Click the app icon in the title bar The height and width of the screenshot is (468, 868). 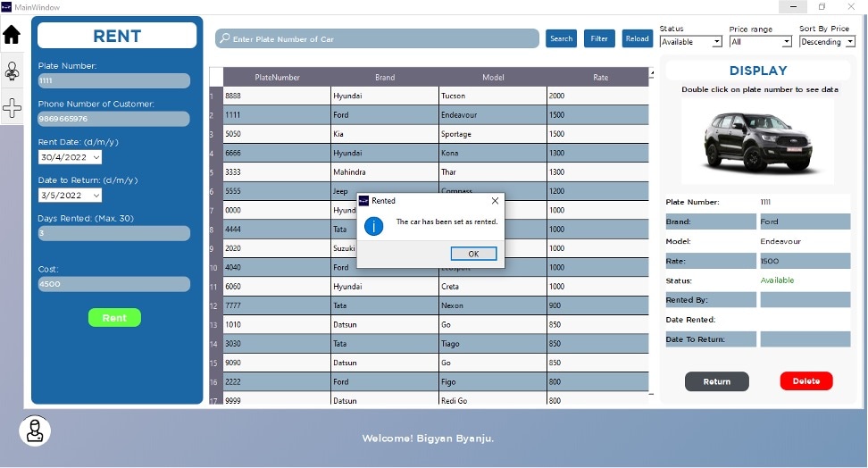(x=7, y=6)
